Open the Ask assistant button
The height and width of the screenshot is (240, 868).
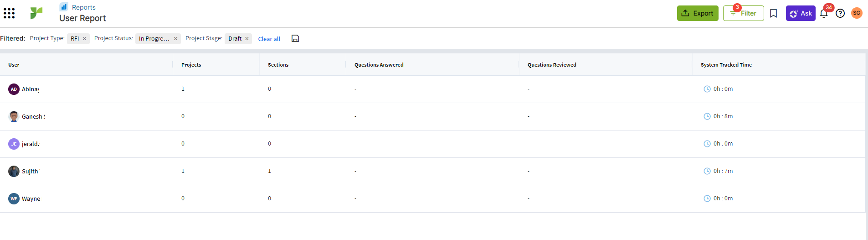[801, 13]
